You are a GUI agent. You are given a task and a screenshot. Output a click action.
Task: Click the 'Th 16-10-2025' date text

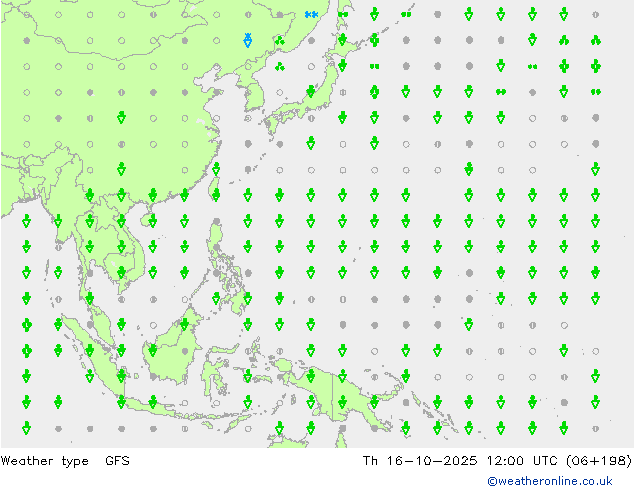click(420, 460)
